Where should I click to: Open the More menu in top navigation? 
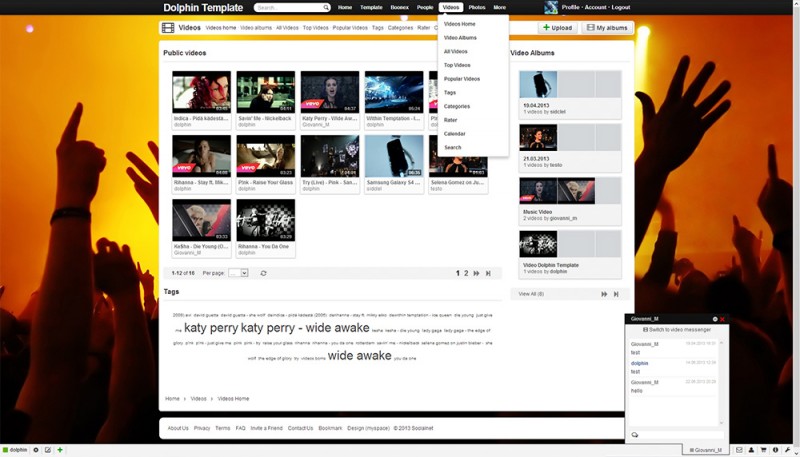click(499, 8)
